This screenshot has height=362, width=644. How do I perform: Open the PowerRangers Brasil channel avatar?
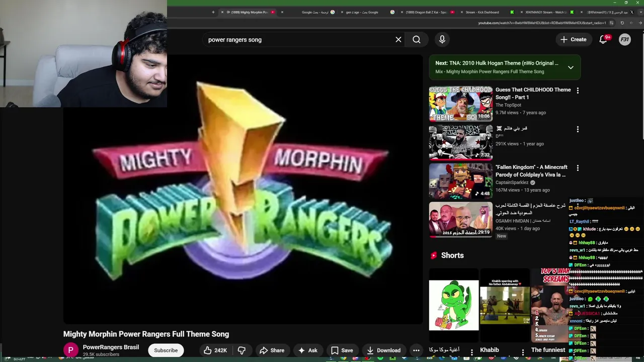coord(71,350)
